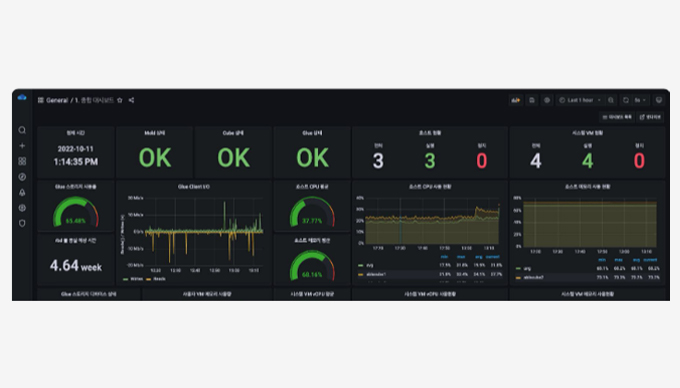This screenshot has width=680, height=388.
Task: Click the refresh dashboard button
Action: [626, 100]
